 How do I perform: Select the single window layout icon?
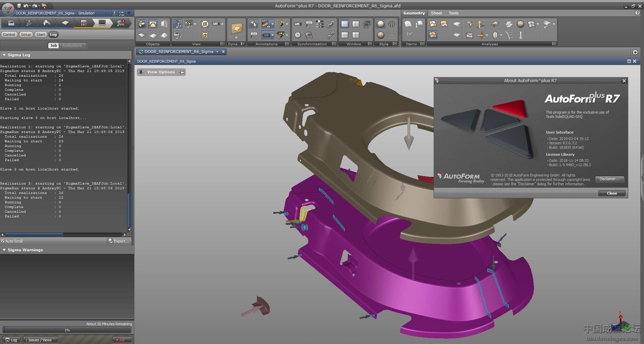point(344,24)
